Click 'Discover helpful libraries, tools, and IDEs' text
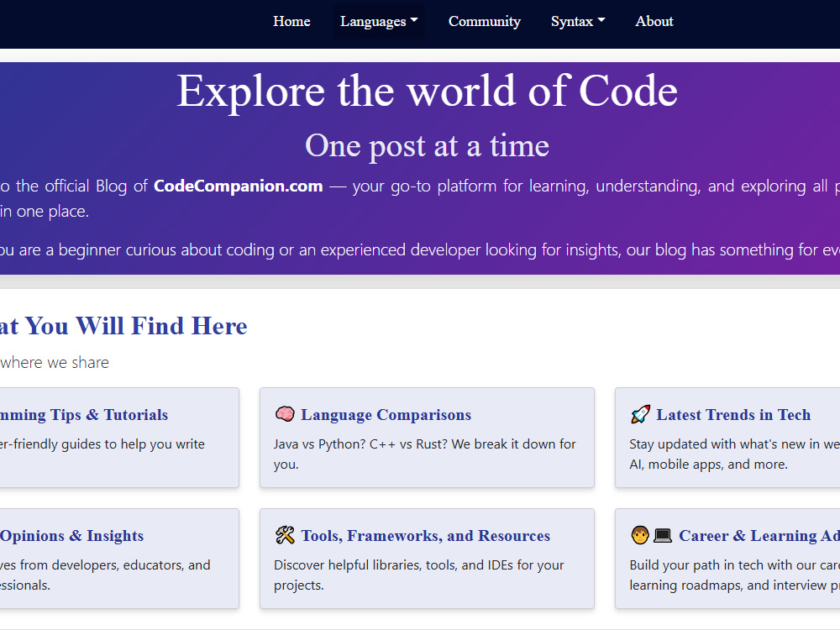 tap(392, 565)
